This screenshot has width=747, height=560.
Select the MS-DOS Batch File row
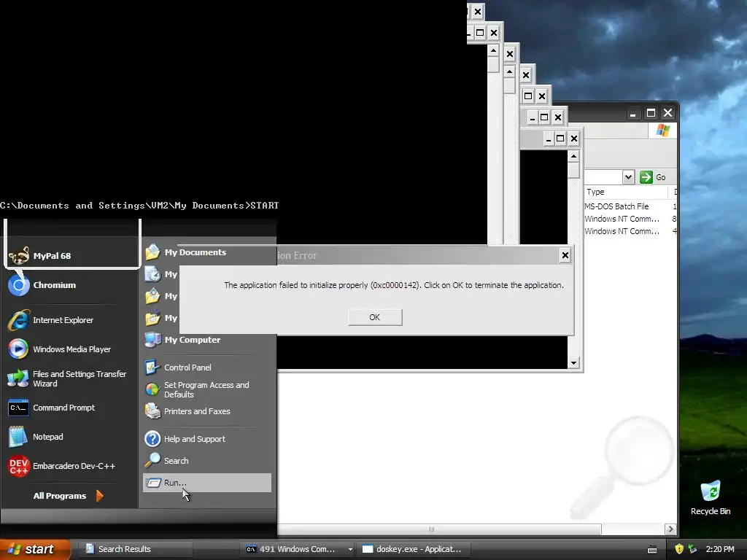[630, 206]
